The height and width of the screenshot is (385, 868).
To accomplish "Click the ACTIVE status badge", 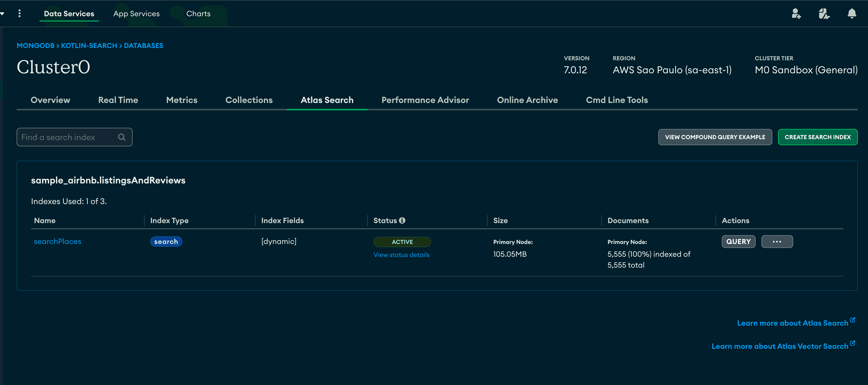I will 402,241.
